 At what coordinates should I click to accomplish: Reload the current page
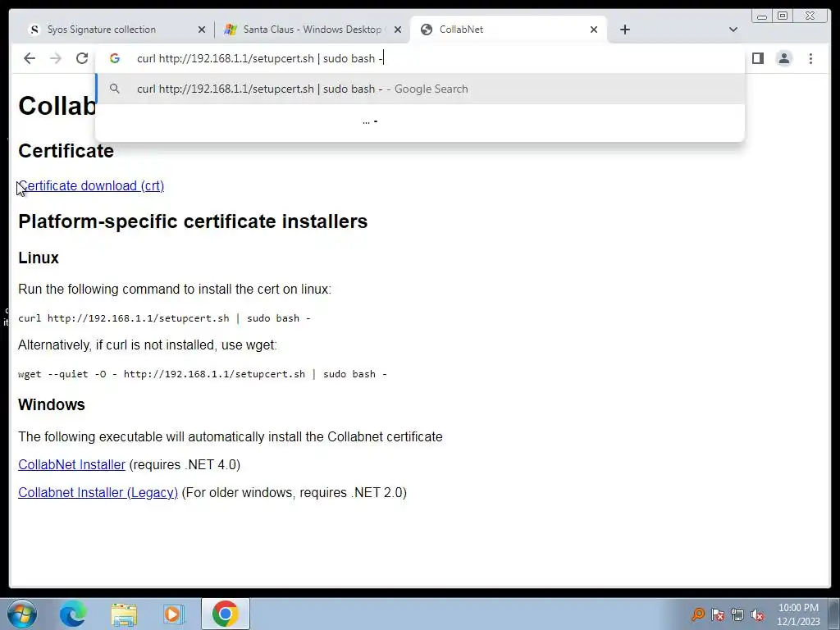82,58
